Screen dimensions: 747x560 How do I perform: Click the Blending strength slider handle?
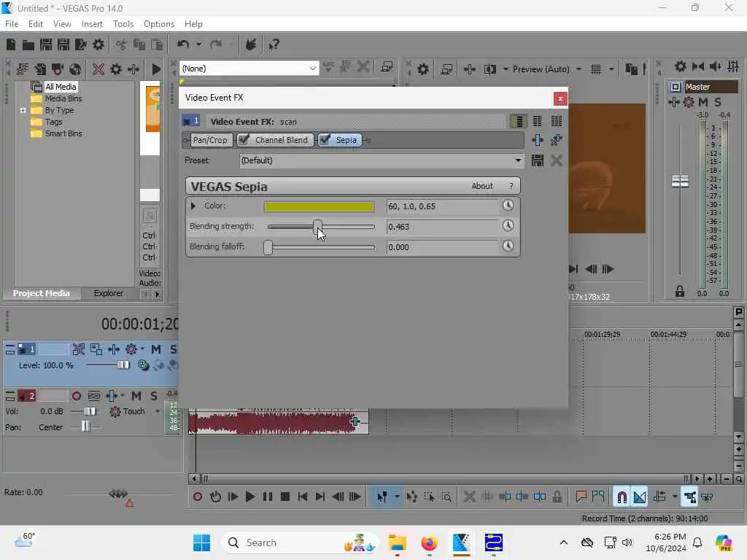pyautogui.click(x=318, y=227)
